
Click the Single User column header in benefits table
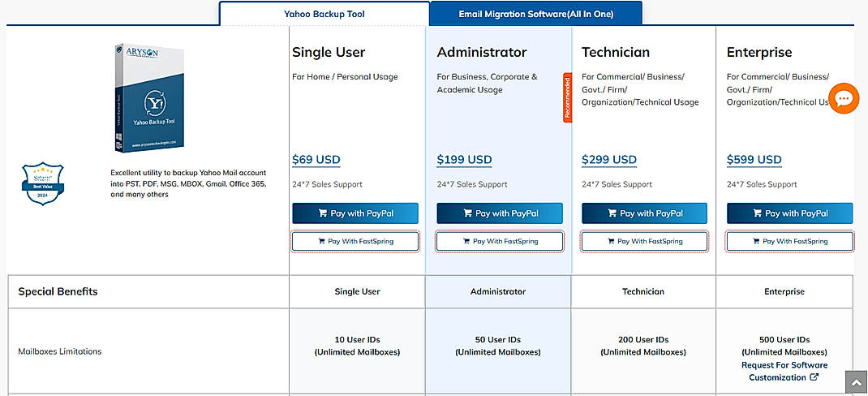coord(357,291)
